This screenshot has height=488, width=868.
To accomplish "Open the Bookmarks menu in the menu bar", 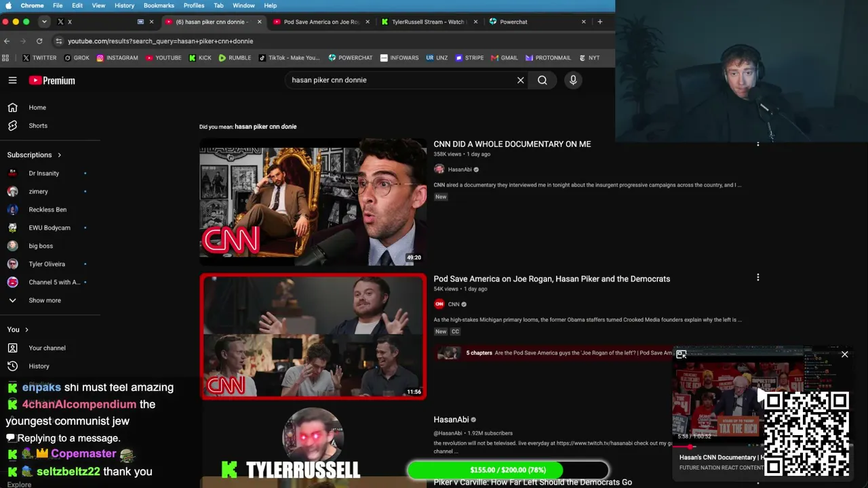I will point(159,5).
